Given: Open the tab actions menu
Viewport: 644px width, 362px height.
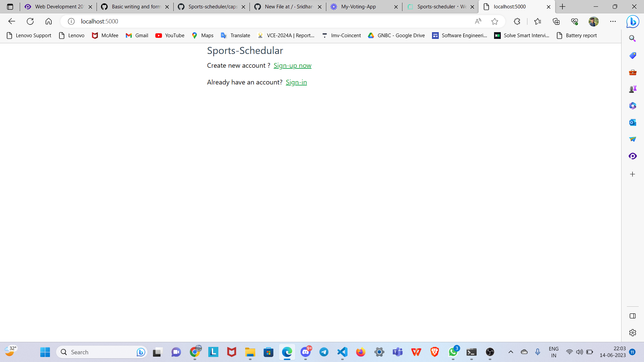Looking at the screenshot, I should tap(10, 6).
